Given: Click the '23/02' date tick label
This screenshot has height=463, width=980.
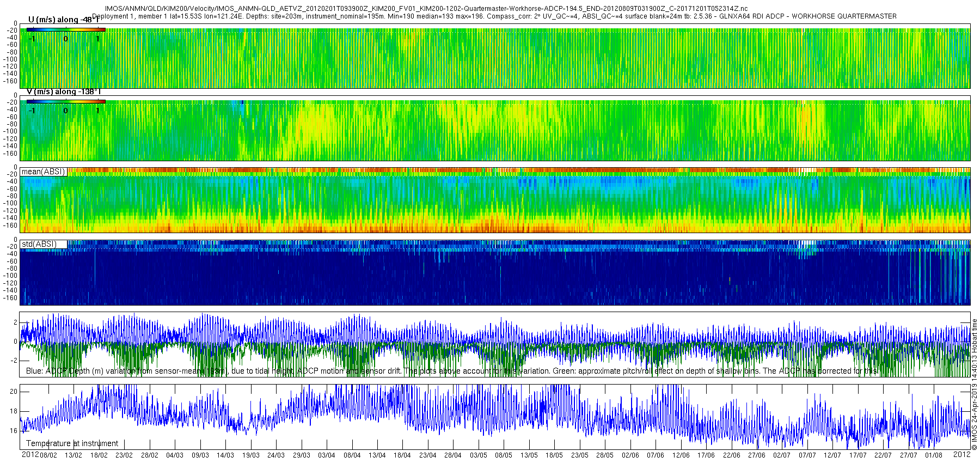Looking at the screenshot, I should pyautogui.click(x=124, y=455).
